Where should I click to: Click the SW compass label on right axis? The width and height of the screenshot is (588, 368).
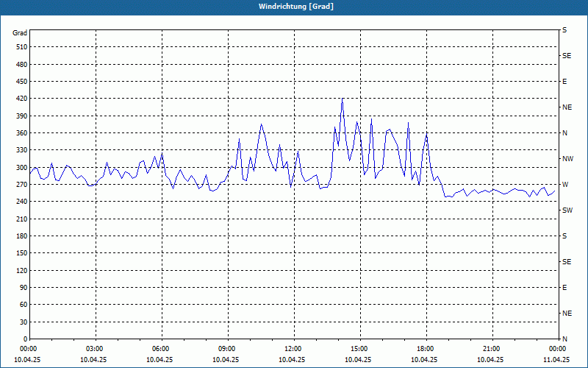(567, 210)
